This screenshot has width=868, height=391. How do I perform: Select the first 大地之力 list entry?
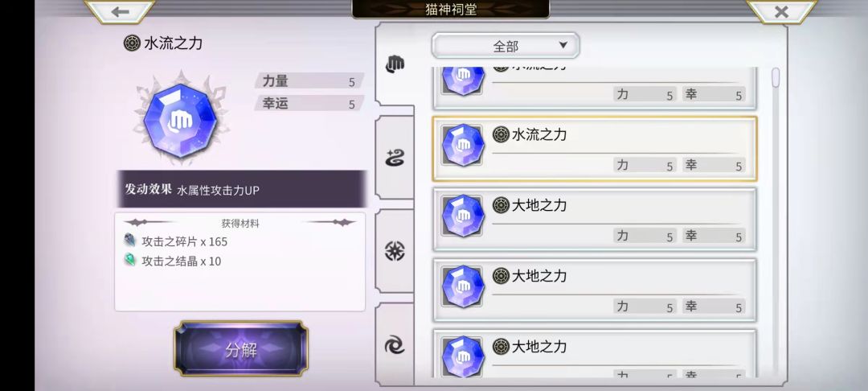tap(594, 220)
